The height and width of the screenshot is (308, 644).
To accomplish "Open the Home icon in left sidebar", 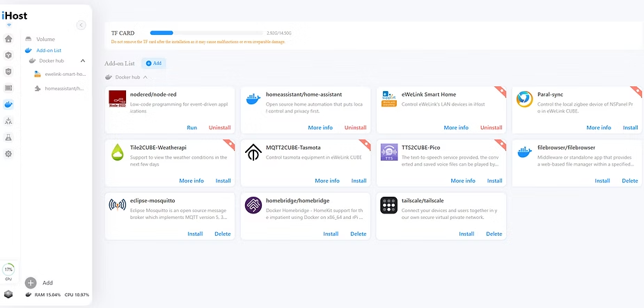I will pyautogui.click(x=8, y=39).
